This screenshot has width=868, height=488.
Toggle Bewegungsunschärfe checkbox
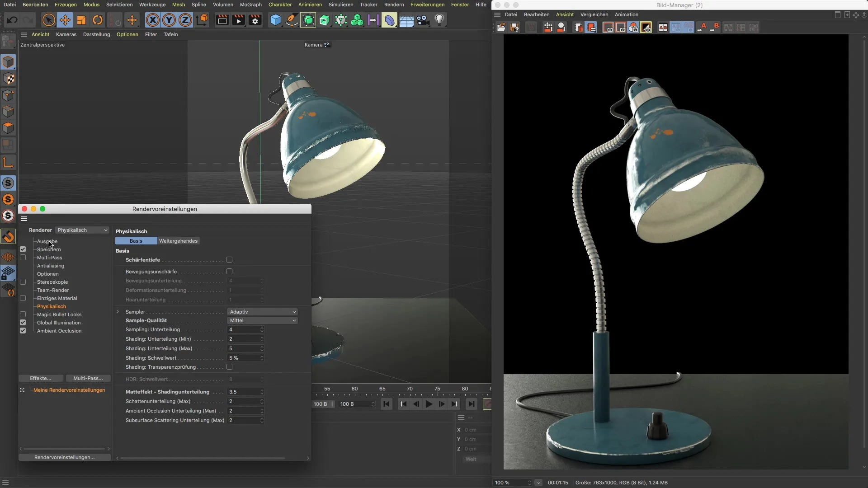[230, 272]
